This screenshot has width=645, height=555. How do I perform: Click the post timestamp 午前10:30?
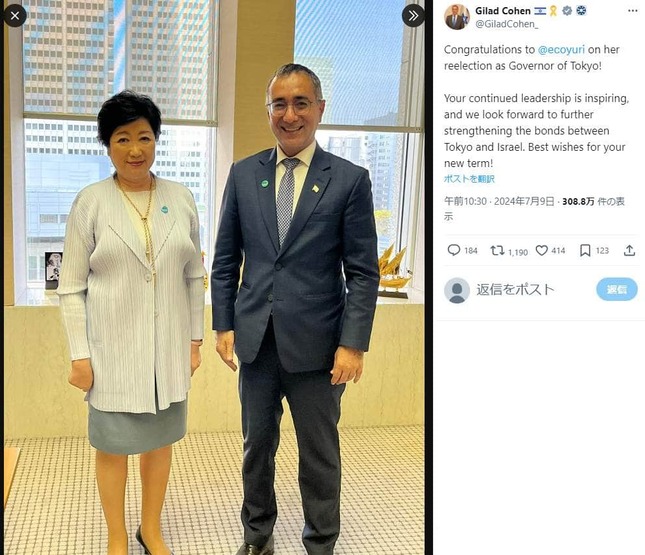coord(465,201)
